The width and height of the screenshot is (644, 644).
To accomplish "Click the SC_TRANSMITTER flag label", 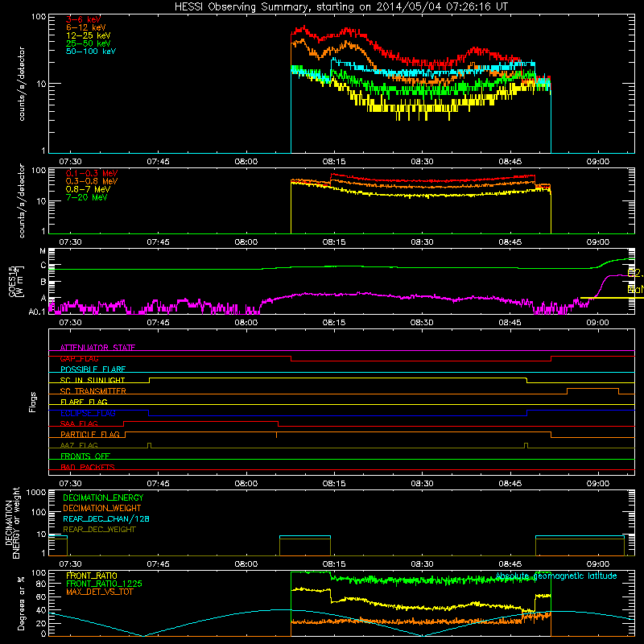I will [x=93, y=391].
